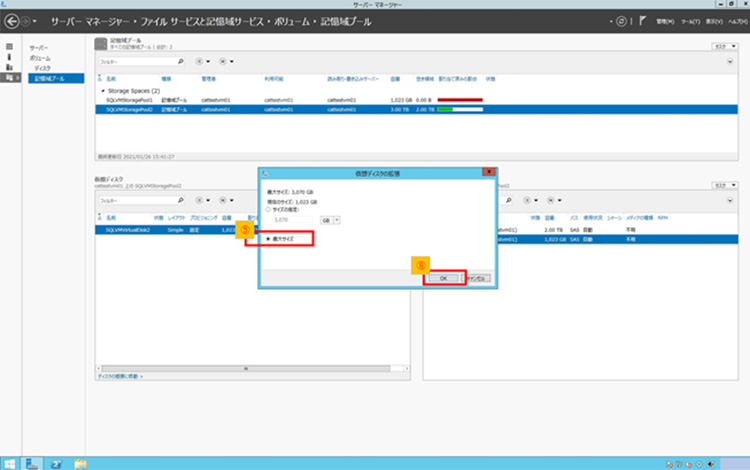The width and height of the screenshot is (750, 470).
Task: Open the notifications flag icon
Action: (643, 20)
